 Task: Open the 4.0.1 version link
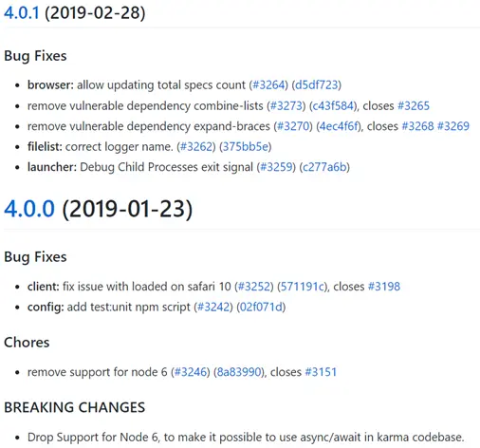point(22,13)
